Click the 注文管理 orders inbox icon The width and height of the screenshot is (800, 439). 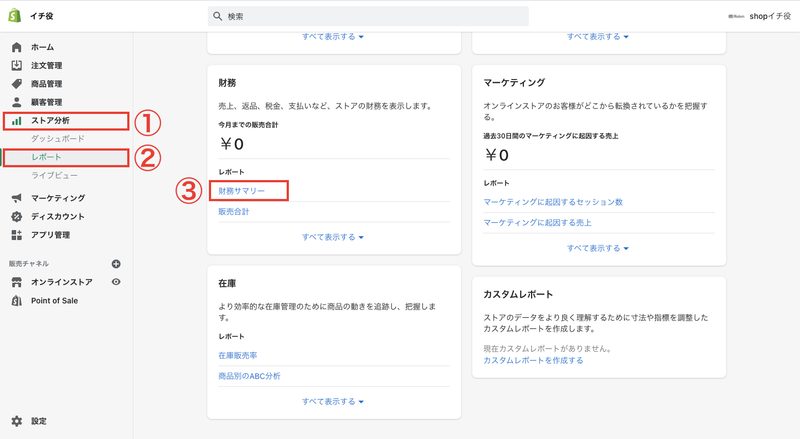click(x=17, y=65)
